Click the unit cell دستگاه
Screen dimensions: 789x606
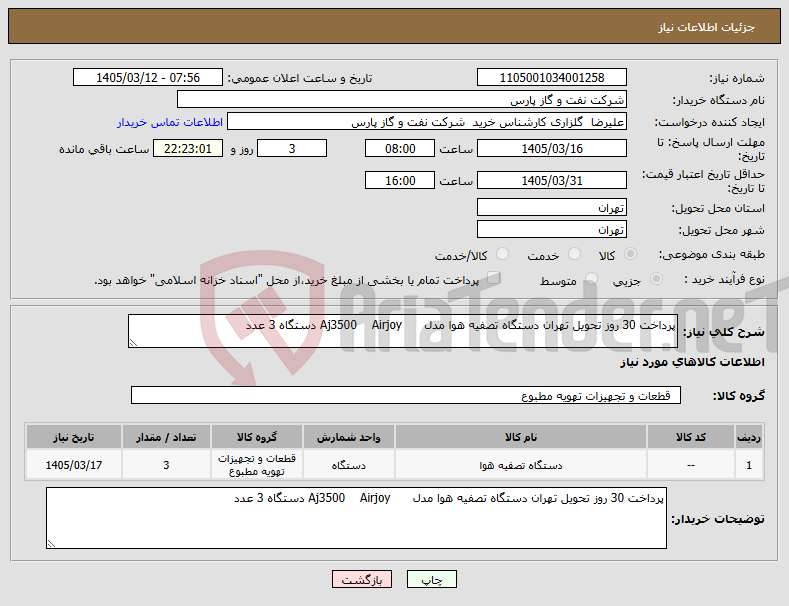pyautogui.click(x=348, y=465)
